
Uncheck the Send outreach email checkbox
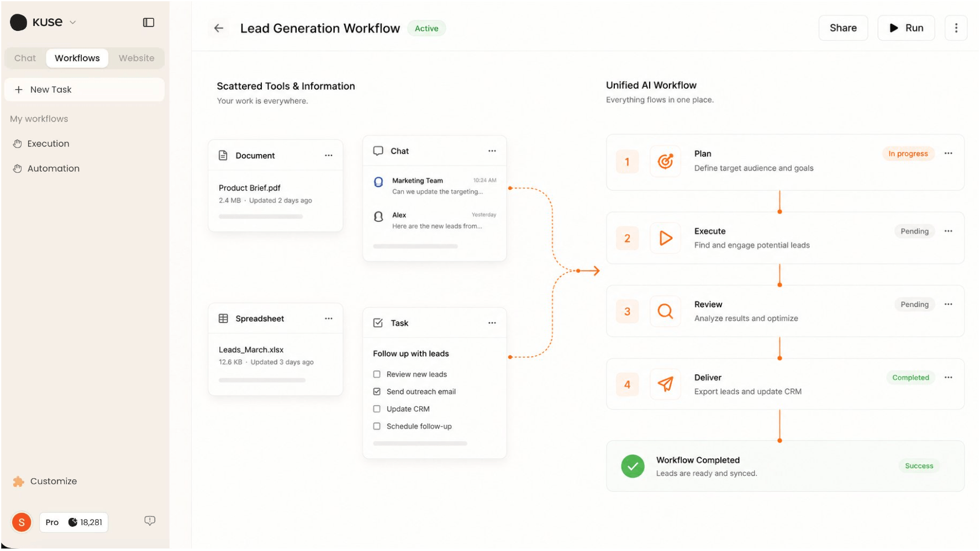377,392
